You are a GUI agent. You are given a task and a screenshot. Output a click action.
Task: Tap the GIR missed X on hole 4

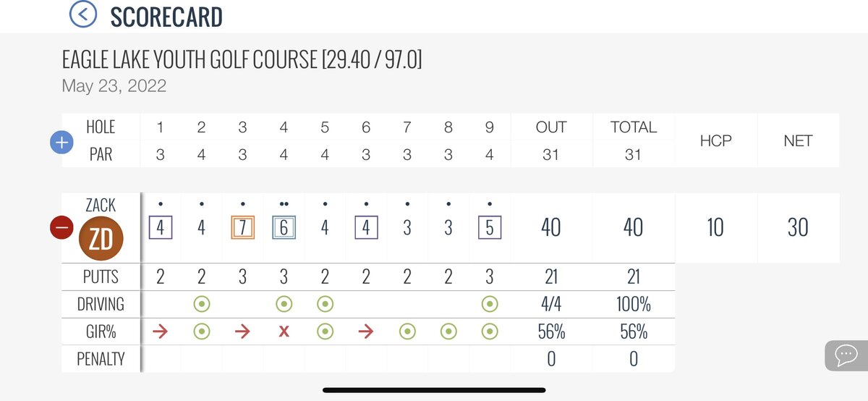pos(284,332)
